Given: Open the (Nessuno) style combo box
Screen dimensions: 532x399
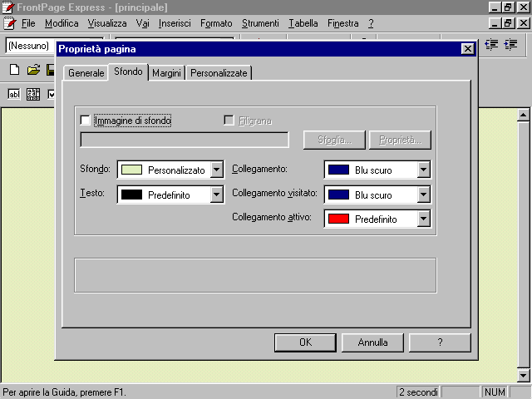Looking at the screenshot, I should pos(31,46).
